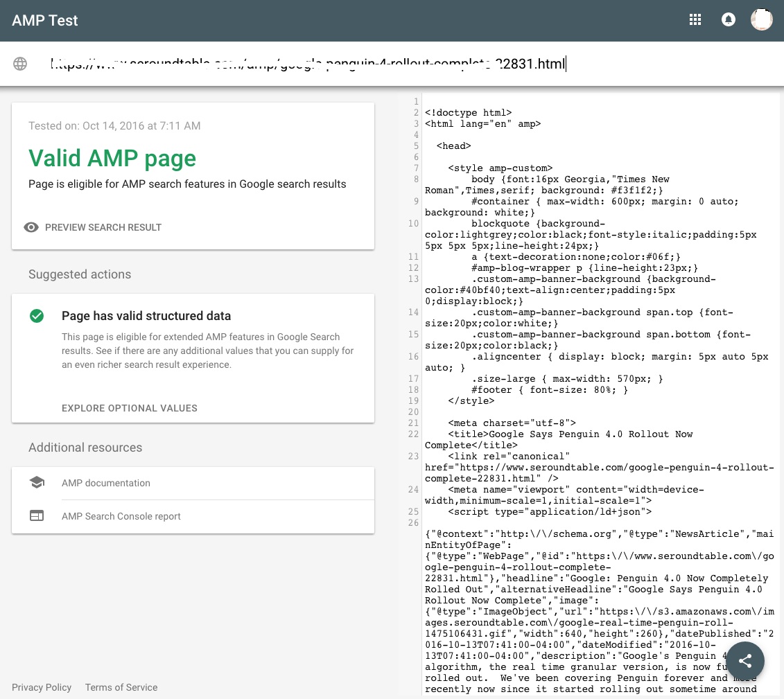Click the 'Valid AMP page' heading

tap(112, 159)
